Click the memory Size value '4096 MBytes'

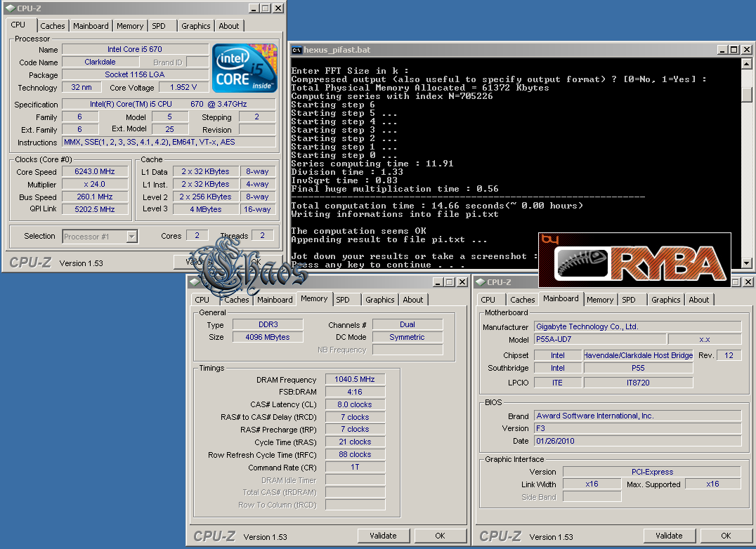coord(268,337)
